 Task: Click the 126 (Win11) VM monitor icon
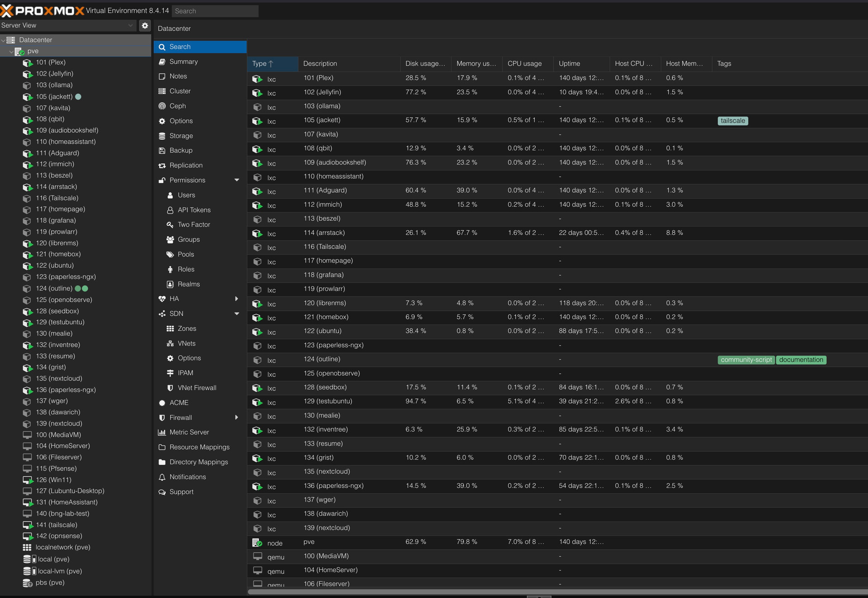click(28, 480)
